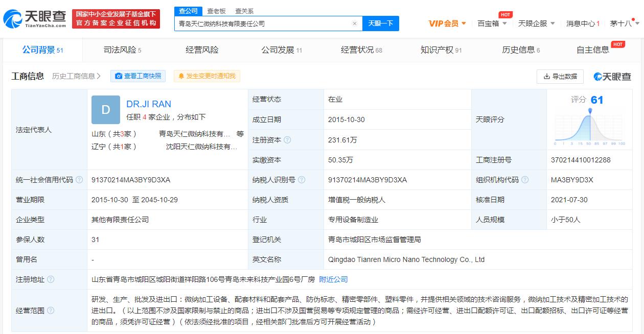644x334 pixels.
Task: Click paid-in capital value 50.35万
Action: click(340, 160)
